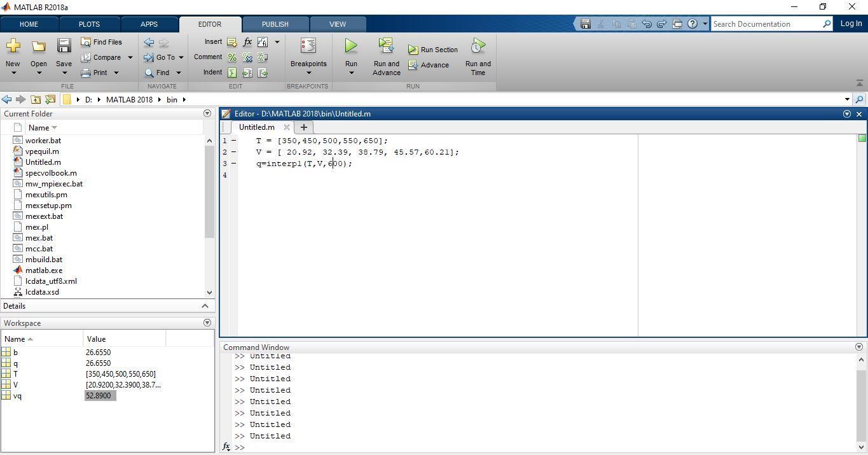Switch to the PUBLISH tab
Image resolution: width=868 pixels, height=455 pixels.
pyautogui.click(x=275, y=24)
